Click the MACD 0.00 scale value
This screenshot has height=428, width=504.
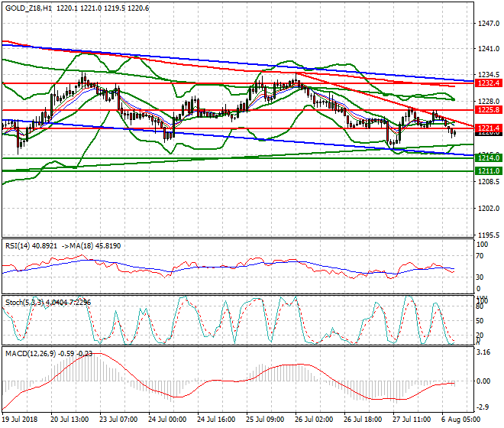tap(483, 381)
